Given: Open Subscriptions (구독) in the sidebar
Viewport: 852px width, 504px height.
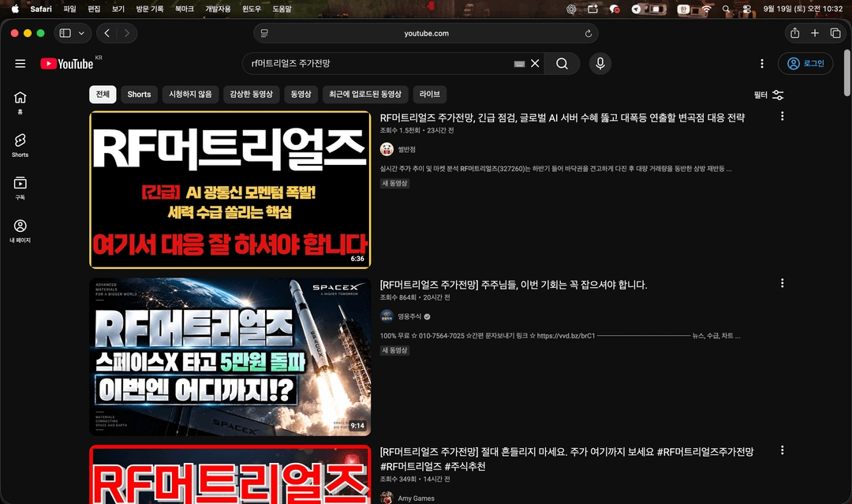Looking at the screenshot, I should point(20,188).
